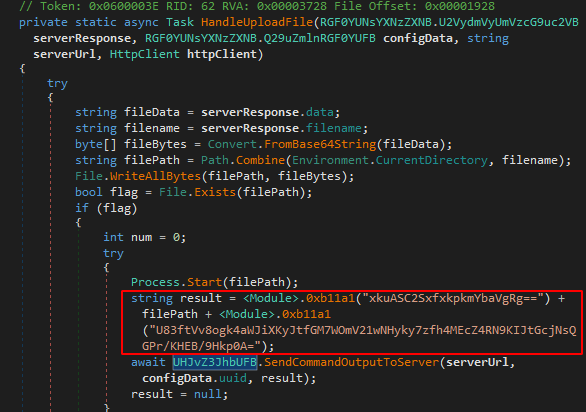
Task: Click the await keyword
Action: (148, 362)
